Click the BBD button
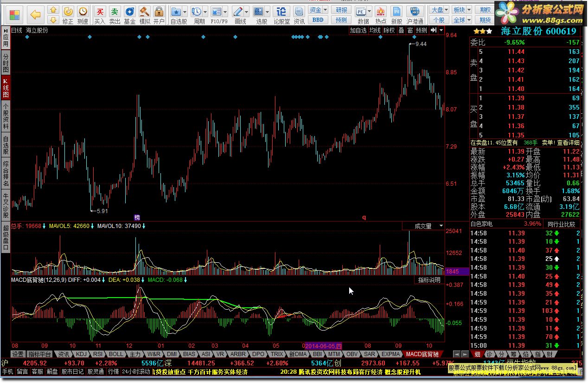Image resolution: width=588 pixels, height=383 pixels. tap(318, 20)
